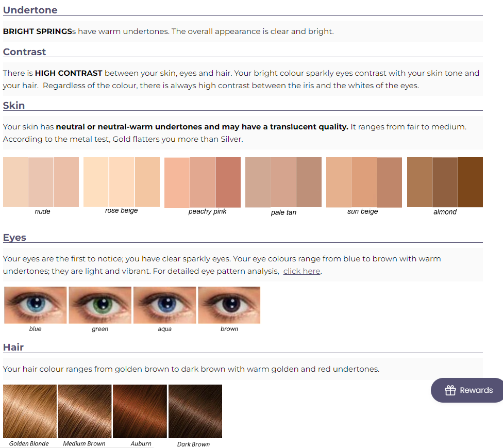Select the nude skin tone swatch
This screenshot has height=448, width=503.
tap(41, 182)
